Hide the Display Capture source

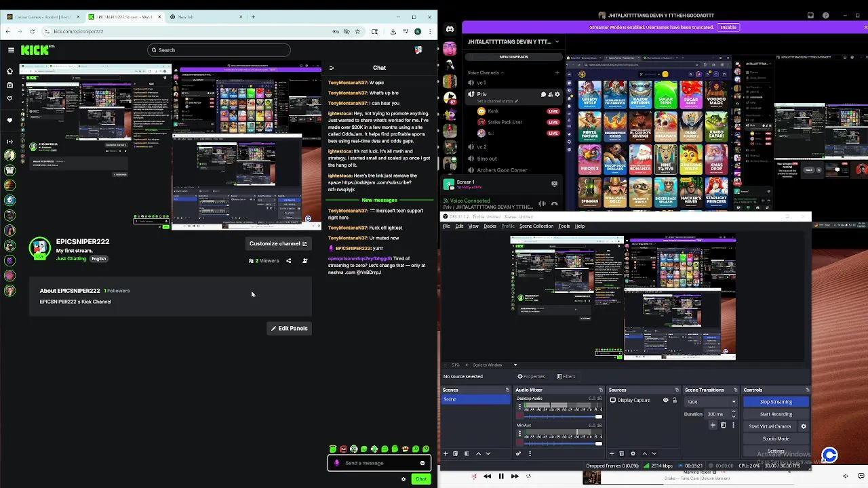(665, 400)
